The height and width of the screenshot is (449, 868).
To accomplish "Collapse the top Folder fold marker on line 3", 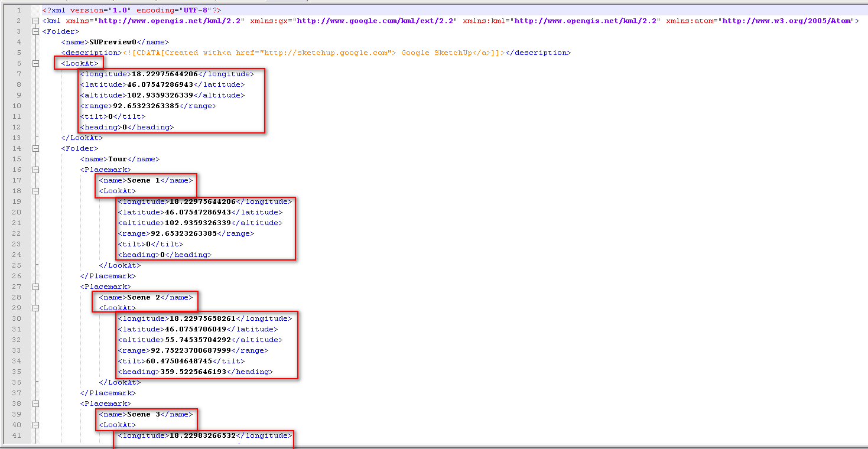I will tap(36, 31).
